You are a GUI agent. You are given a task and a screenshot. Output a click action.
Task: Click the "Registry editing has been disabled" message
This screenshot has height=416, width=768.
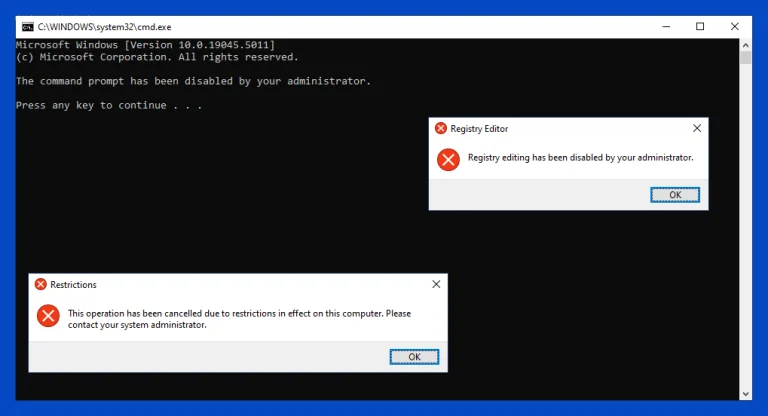tap(580, 158)
